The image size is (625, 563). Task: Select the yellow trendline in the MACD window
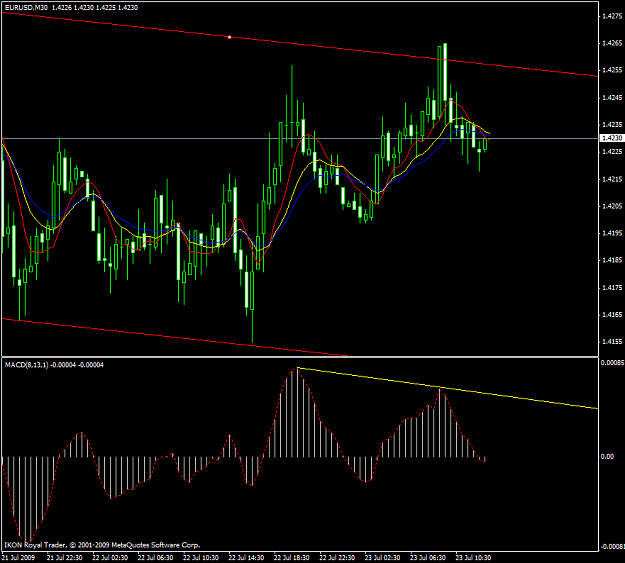pyautogui.click(x=446, y=388)
